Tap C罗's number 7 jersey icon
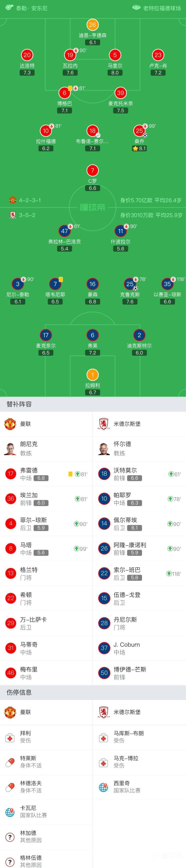Viewport: 186px width, 868px height. click(x=92, y=171)
